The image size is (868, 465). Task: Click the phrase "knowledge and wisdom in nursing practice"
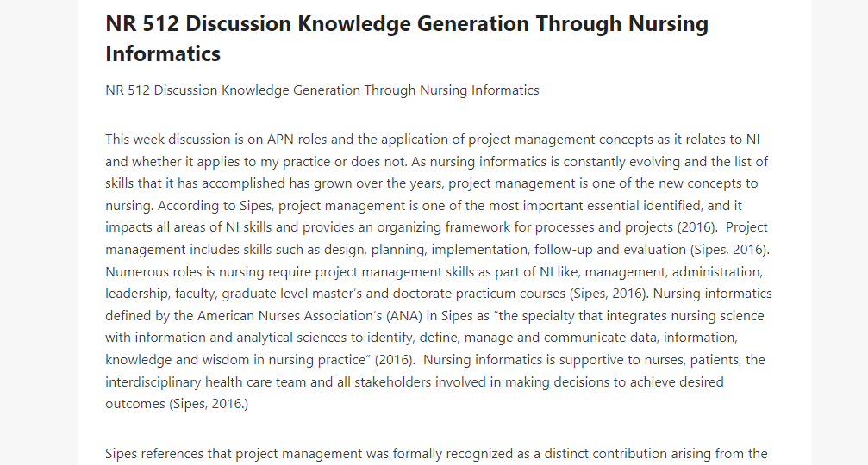(x=235, y=360)
